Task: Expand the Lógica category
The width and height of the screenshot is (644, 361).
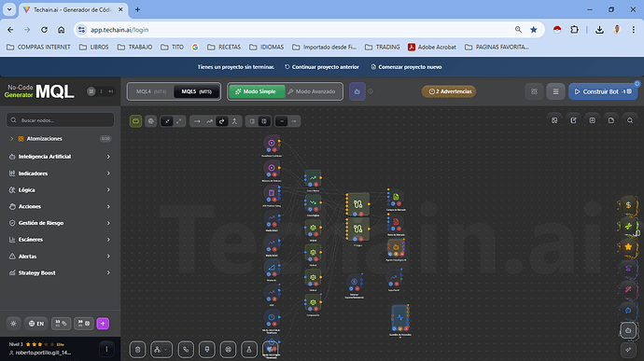Action: pyautogui.click(x=61, y=189)
